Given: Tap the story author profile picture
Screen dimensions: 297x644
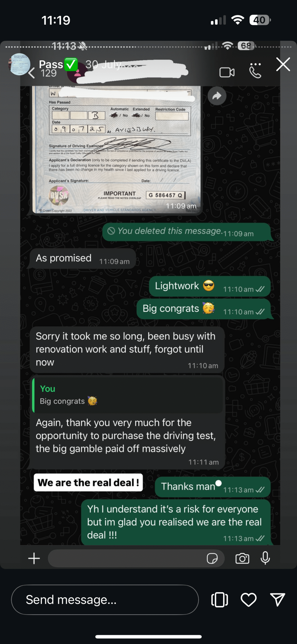Looking at the screenshot, I should coord(19,64).
